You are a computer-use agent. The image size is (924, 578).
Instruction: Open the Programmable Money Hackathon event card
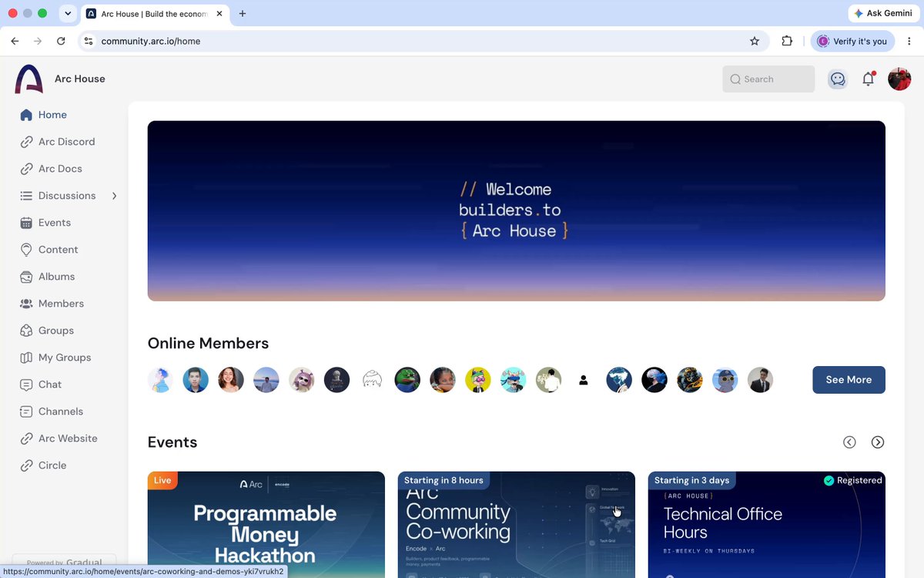tap(266, 525)
